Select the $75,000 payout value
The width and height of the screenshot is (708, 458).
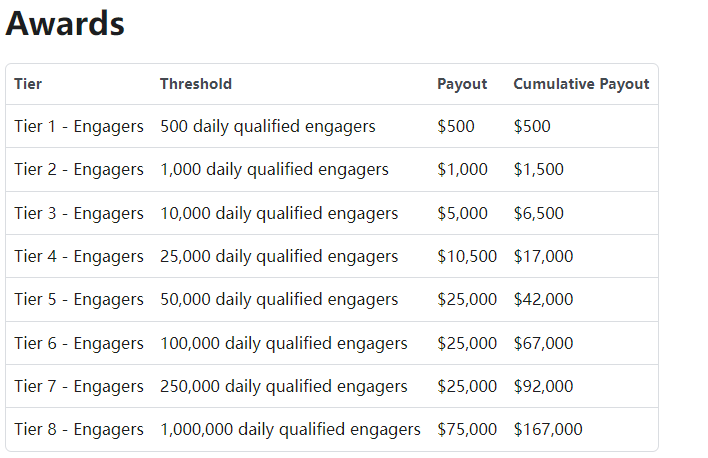coord(467,430)
